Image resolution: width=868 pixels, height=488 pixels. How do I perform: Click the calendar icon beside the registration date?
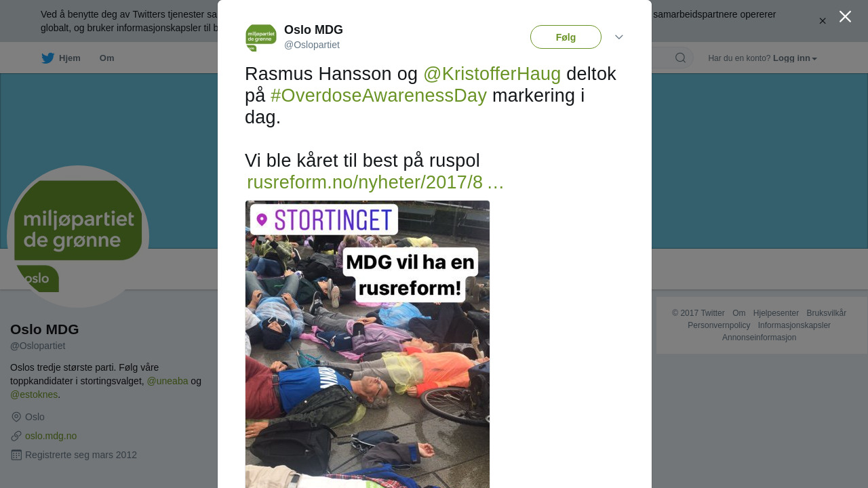click(x=16, y=455)
